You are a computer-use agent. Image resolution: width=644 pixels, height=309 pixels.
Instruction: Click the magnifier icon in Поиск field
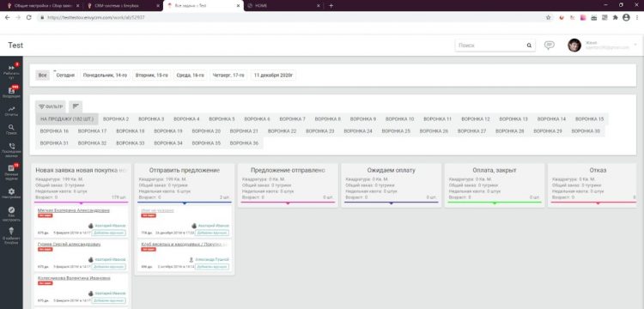(530, 45)
